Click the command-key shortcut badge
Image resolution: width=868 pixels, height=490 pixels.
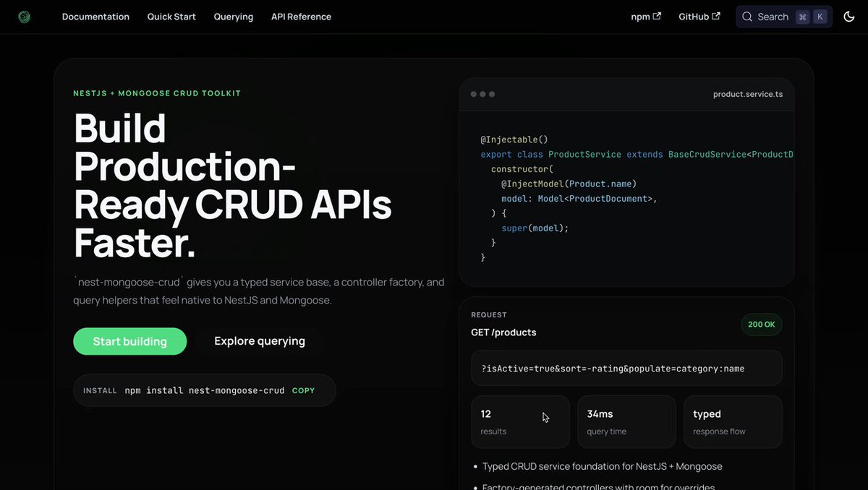point(802,17)
